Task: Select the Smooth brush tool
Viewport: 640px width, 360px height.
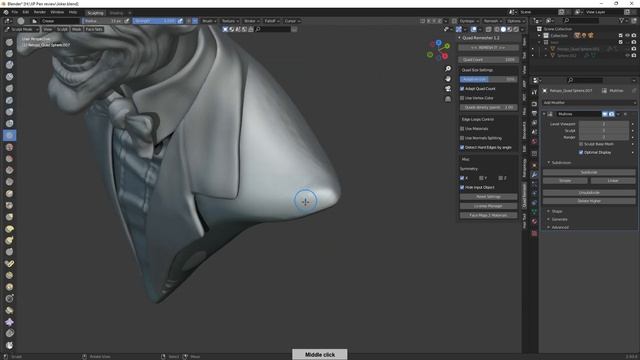Action: click(9, 147)
